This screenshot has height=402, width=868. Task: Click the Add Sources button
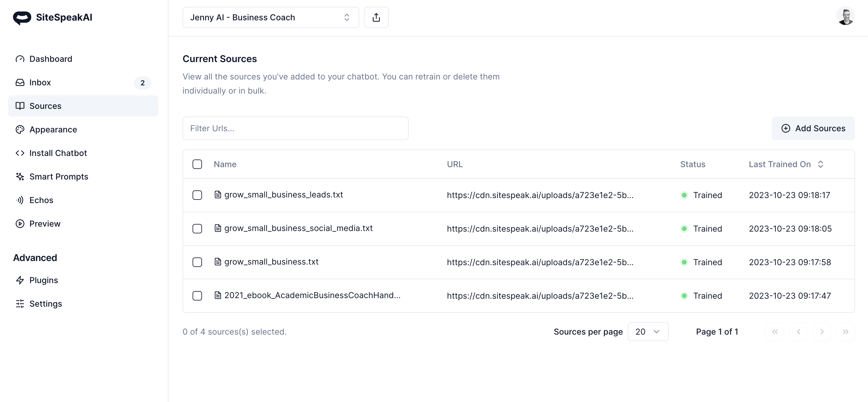[x=813, y=128]
